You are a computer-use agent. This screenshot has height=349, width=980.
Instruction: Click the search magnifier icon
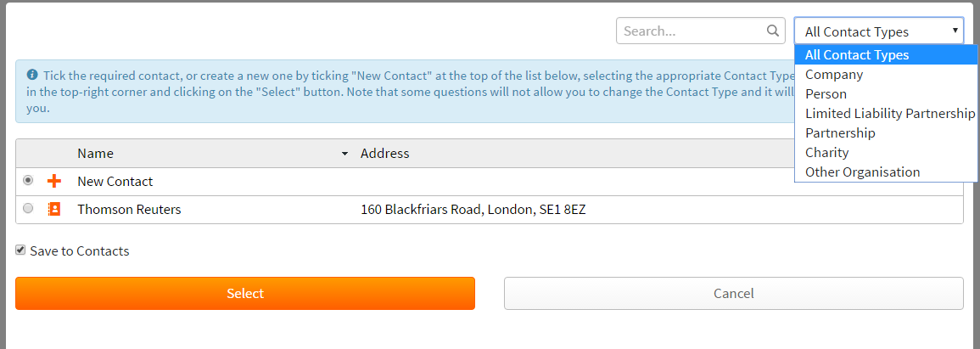click(x=772, y=31)
